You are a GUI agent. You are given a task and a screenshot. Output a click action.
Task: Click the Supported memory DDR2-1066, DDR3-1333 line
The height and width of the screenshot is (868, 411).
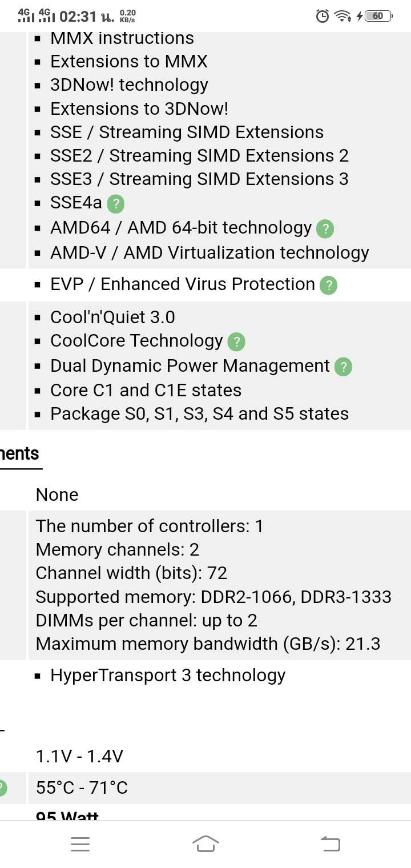(213, 597)
